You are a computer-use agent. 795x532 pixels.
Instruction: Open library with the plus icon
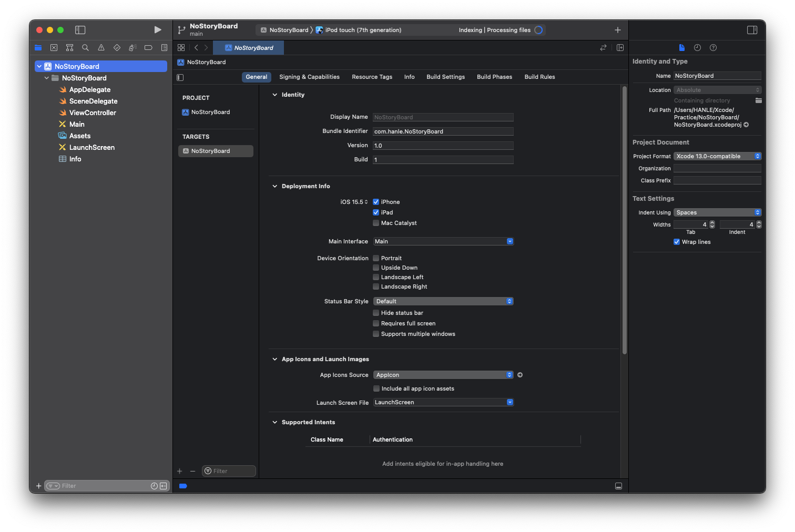[618, 30]
